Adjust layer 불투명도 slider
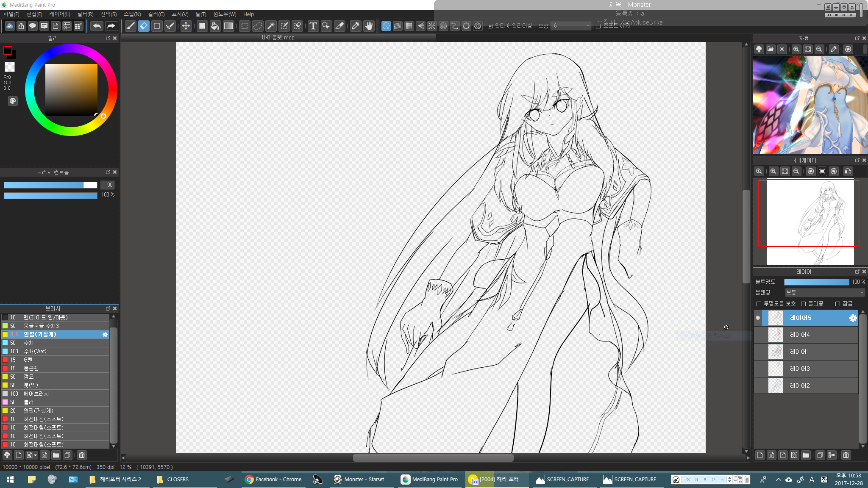Viewport: 868px width, 488px height. click(816, 282)
